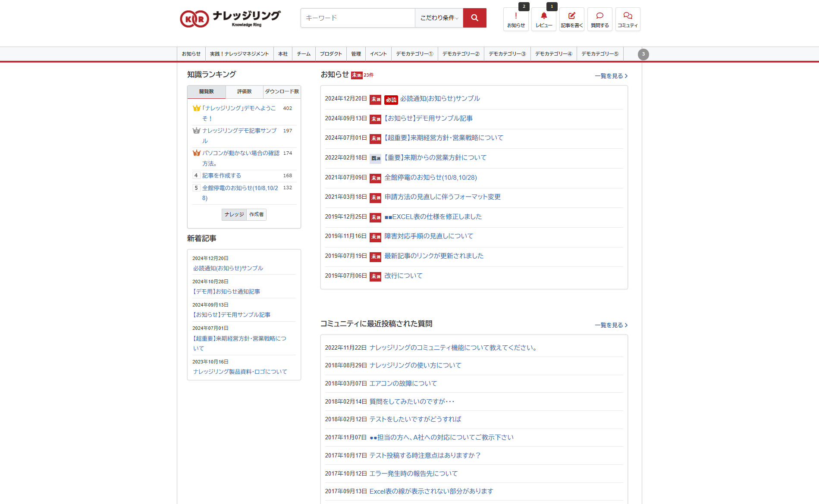819x504 pixels.
Task: Click the gray circle badge numbered 3
Action: tap(643, 54)
